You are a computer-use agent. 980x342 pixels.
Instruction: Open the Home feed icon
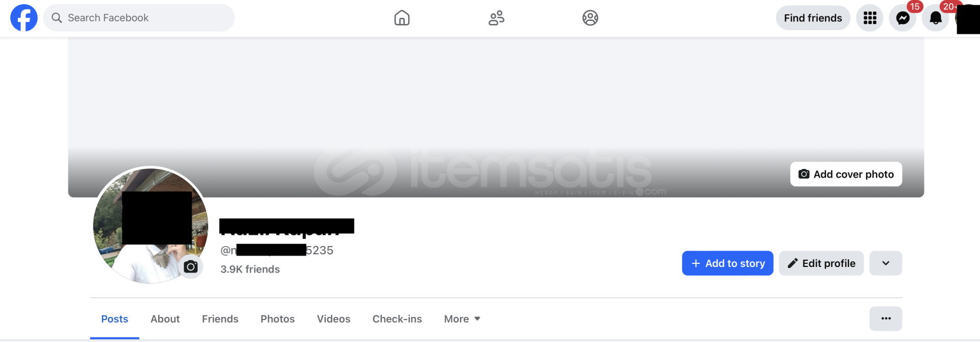tap(402, 18)
